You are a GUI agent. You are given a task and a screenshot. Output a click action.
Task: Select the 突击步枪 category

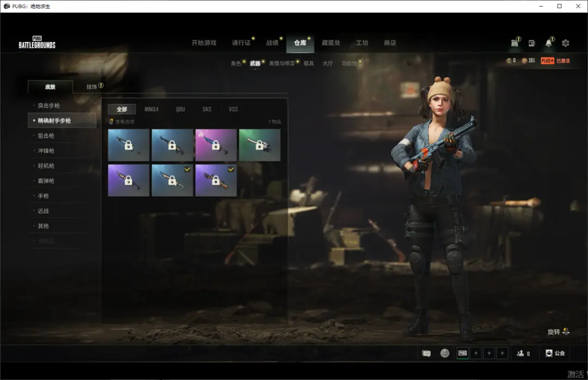tap(49, 106)
